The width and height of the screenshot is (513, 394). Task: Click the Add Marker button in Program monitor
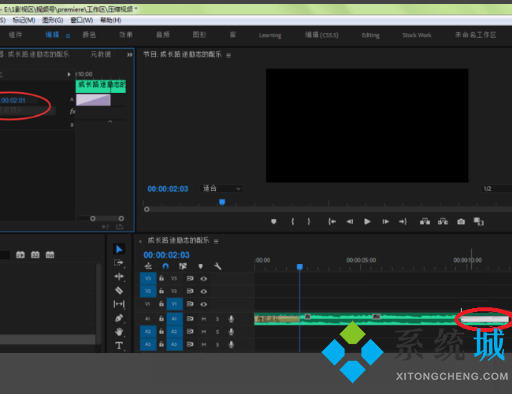274,221
